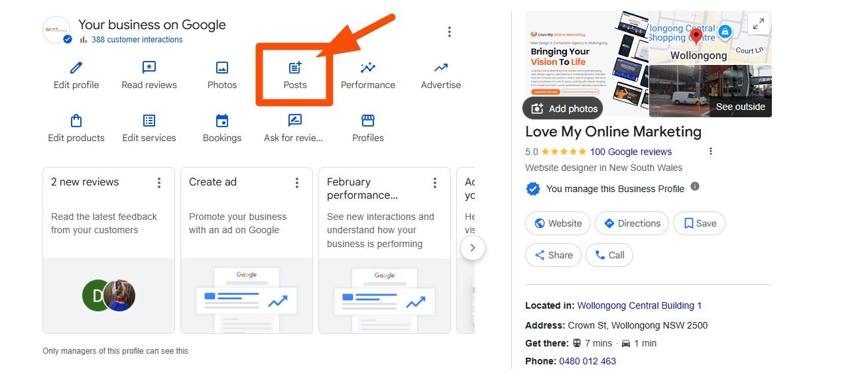Viewport: 868px width, 369px height.
Task: Click the business logo avatar
Action: [56, 30]
